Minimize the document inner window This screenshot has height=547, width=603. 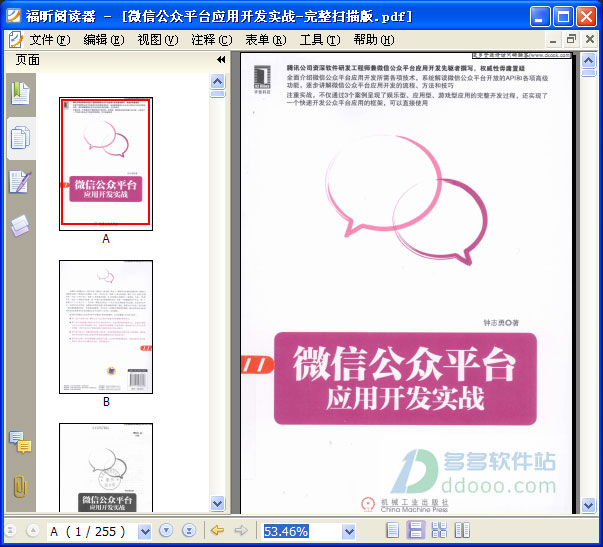[553, 40]
